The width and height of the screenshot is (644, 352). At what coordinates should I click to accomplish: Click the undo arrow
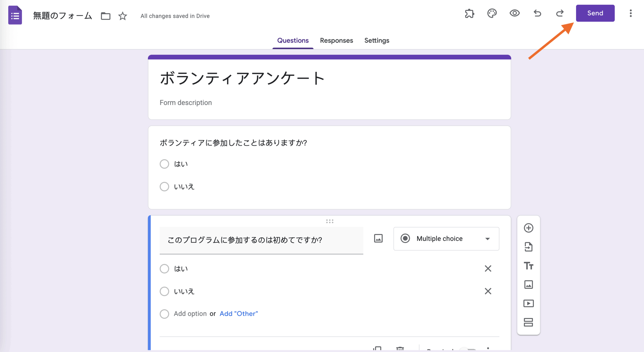537,13
